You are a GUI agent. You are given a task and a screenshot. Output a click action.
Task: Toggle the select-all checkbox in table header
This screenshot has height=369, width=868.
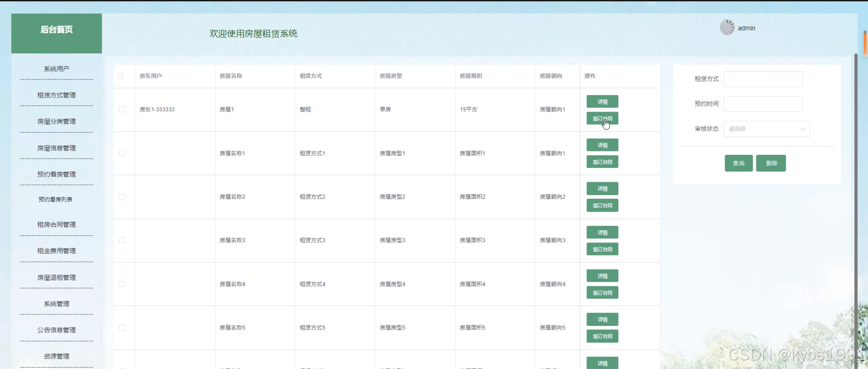(121, 76)
